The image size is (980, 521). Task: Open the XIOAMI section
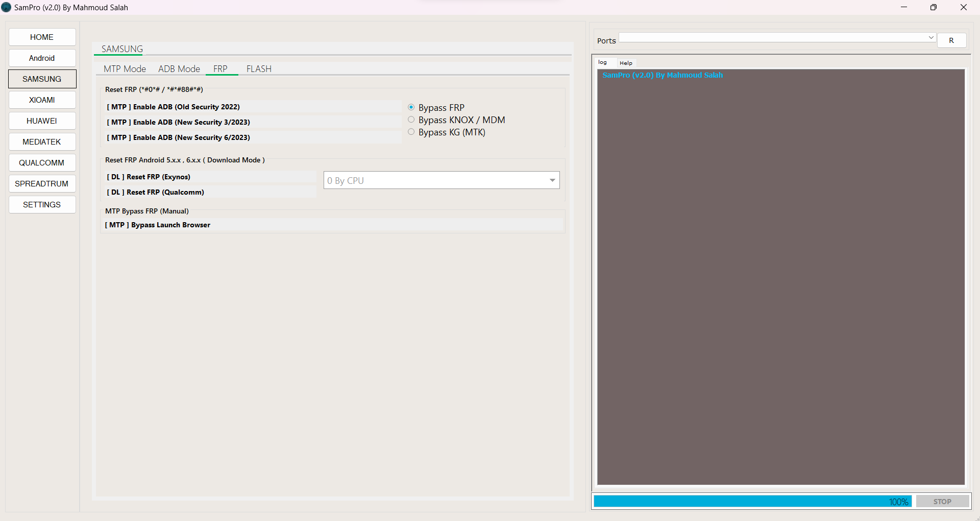(42, 100)
